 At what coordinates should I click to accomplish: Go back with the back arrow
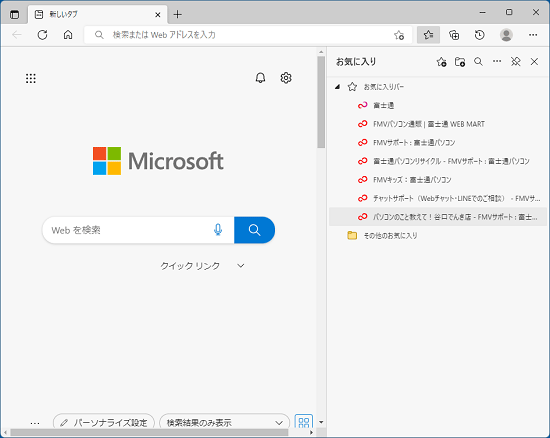coord(17,35)
